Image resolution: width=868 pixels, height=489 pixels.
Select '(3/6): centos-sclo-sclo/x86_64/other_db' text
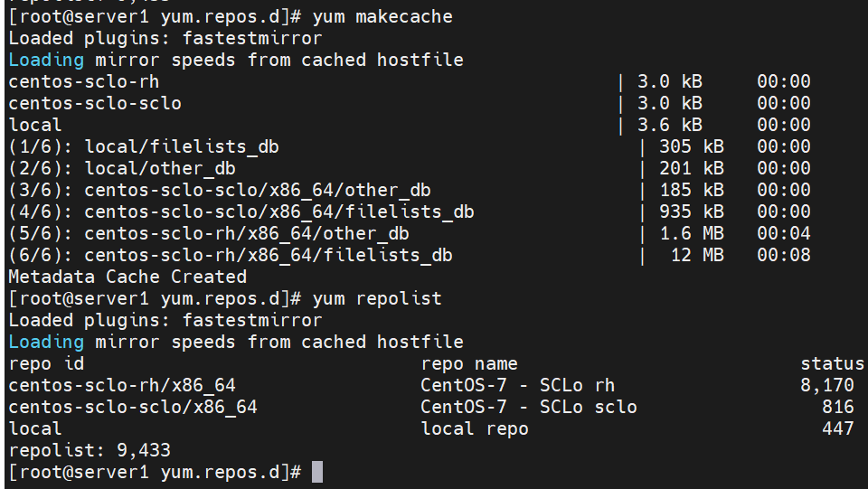(x=220, y=190)
